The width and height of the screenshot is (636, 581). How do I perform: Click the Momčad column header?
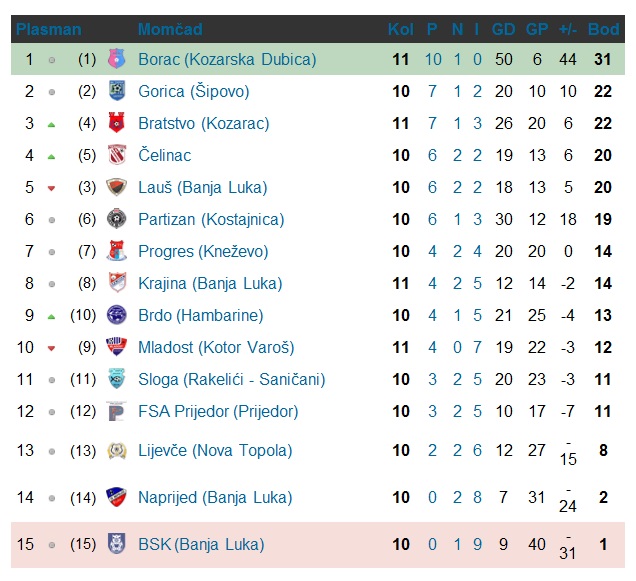tap(170, 30)
